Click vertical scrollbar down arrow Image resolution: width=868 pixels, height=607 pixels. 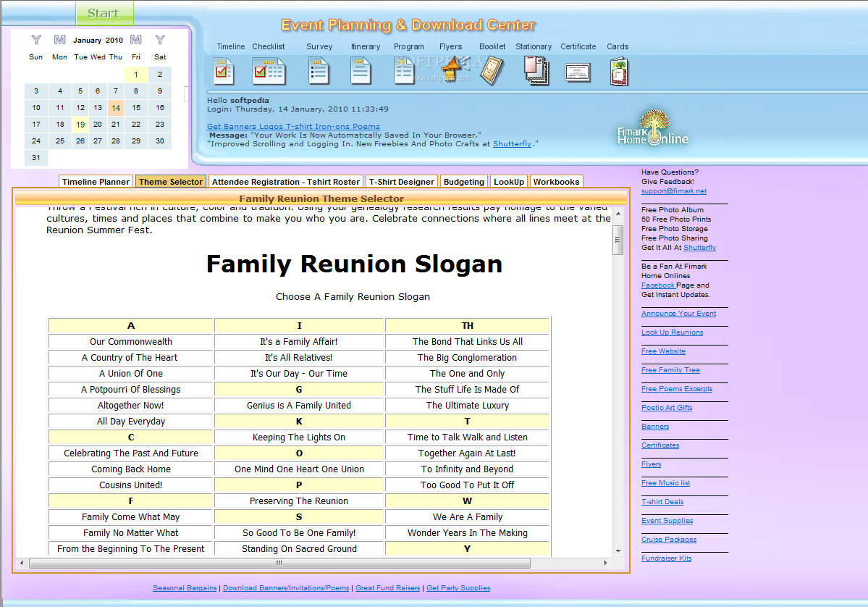click(x=618, y=551)
